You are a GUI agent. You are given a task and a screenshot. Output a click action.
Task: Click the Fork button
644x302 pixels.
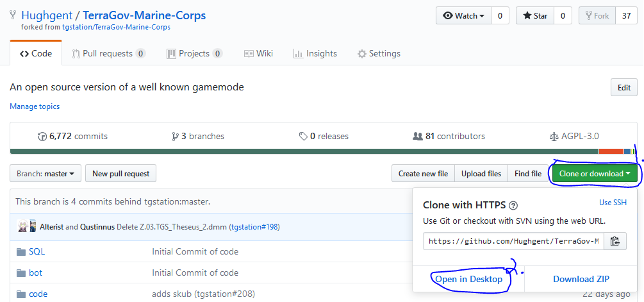pyautogui.click(x=597, y=16)
